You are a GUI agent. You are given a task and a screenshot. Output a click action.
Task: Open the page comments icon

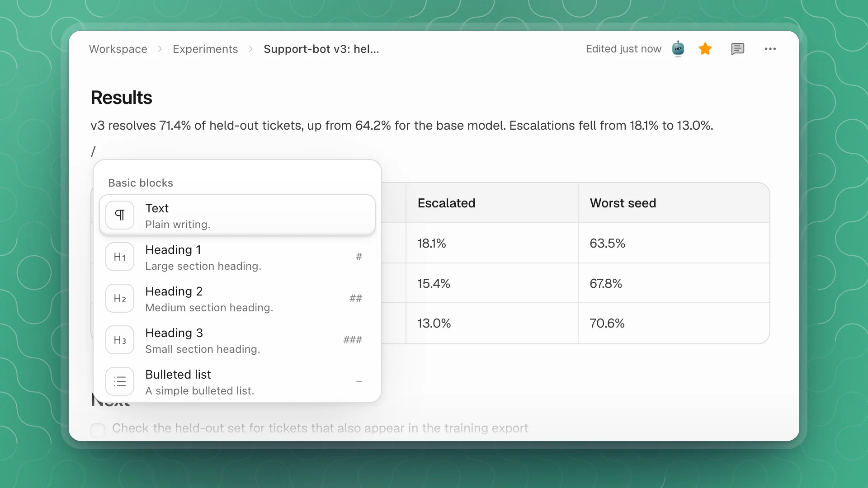737,49
